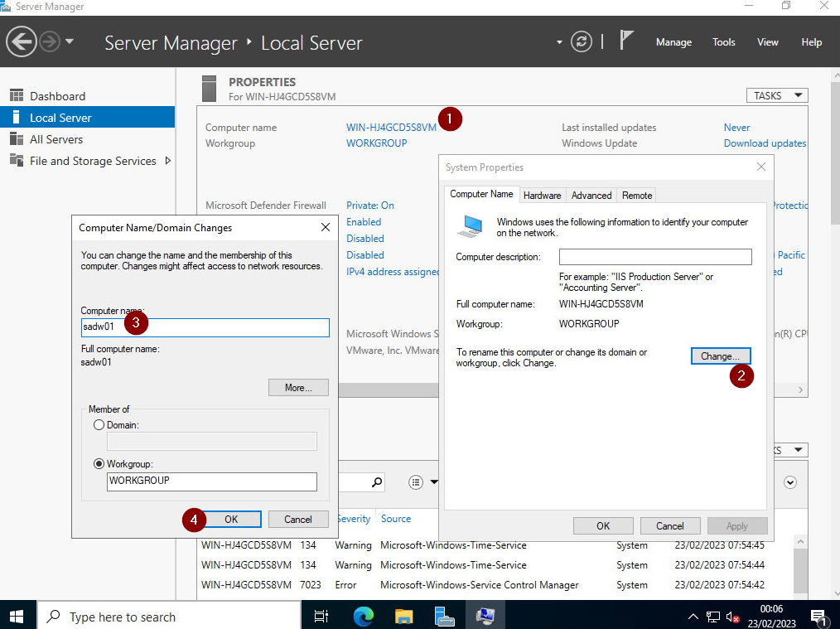This screenshot has height=629, width=840.
Task: Click the Never link for last installed updates
Action: [736, 128]
